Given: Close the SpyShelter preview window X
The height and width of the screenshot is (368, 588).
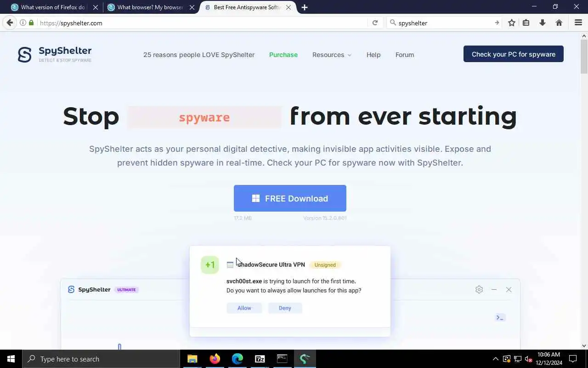Looking at the screenshot, I should tap(509, 289).
